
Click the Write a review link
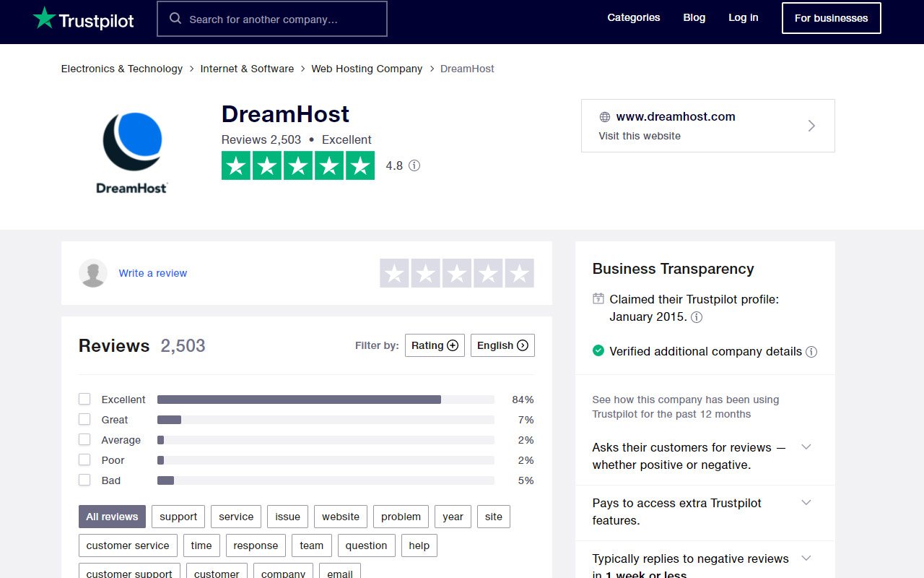click(x=153, y=273)
